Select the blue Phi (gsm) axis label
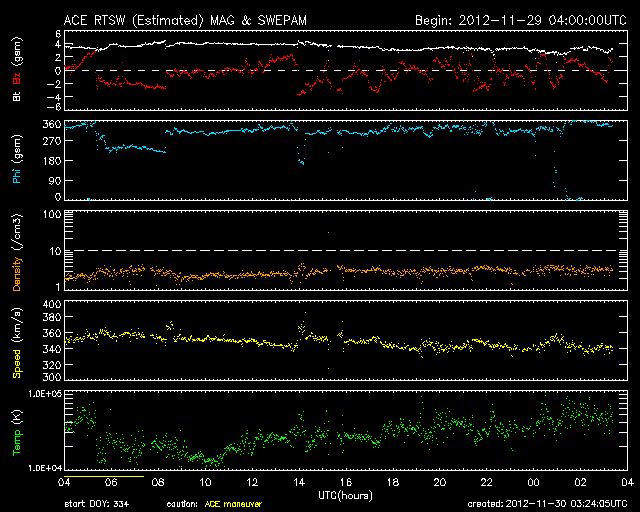The height and width of the screenshot is (512, 640). 16,161
